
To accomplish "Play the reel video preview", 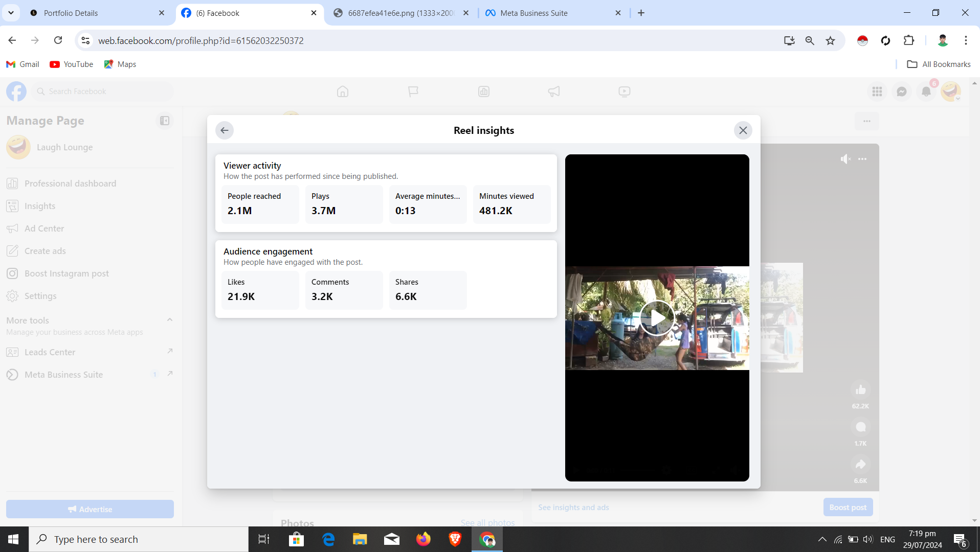I will point(657,318).
